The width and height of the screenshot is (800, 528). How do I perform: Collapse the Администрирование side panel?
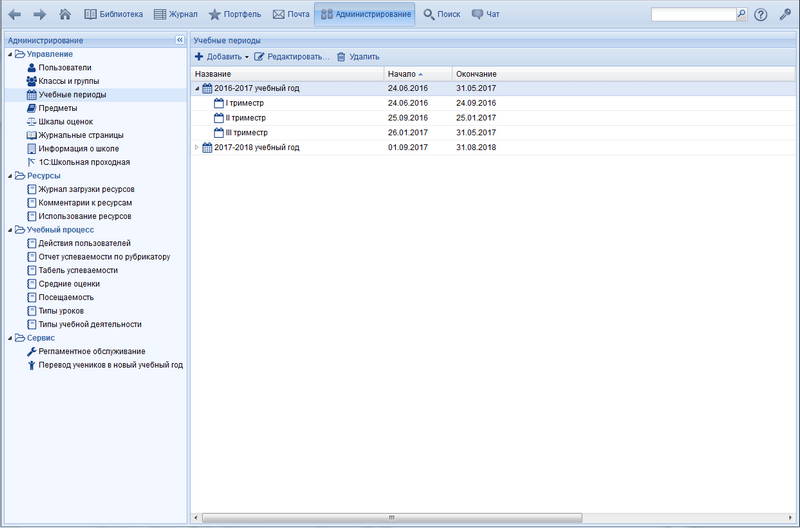click(179, 40)
